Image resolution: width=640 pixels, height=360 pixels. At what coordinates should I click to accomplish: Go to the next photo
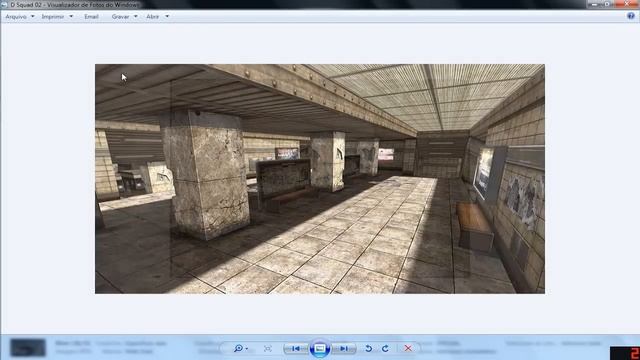click(x=344, y=349)
